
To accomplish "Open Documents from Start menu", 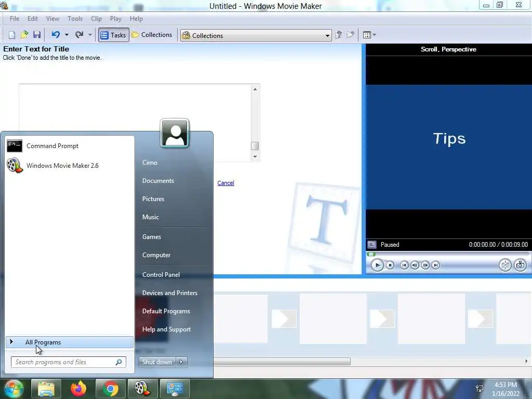I will pyautogui.click(x=158, y=181).
